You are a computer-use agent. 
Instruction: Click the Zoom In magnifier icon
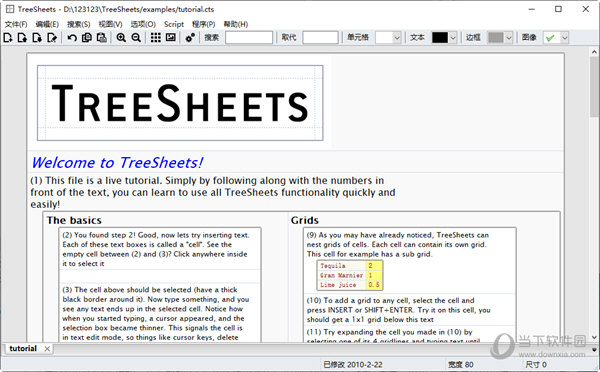click(121, 38)
